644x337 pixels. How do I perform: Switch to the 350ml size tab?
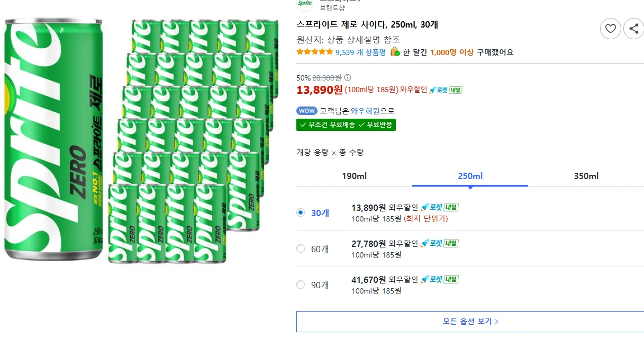(x=586, y=176)
